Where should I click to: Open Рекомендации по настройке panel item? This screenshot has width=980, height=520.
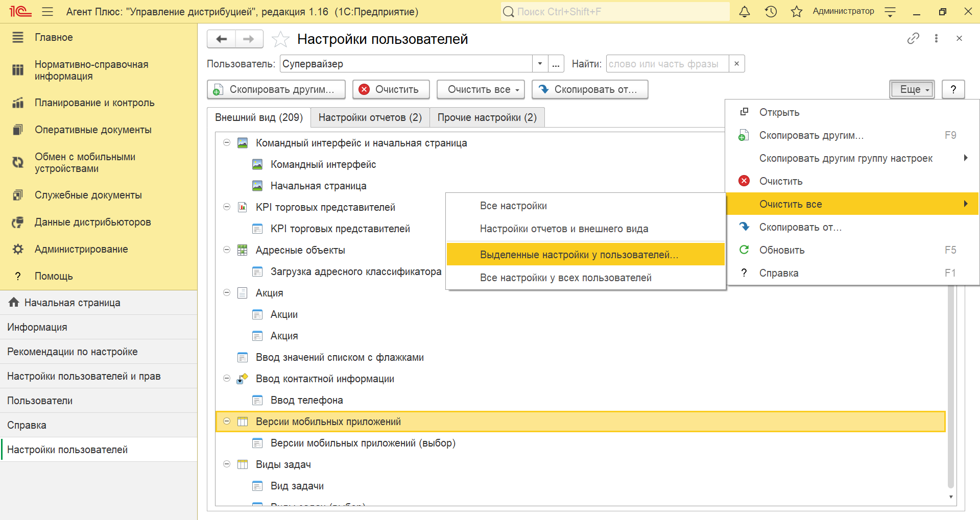point(99,352)
